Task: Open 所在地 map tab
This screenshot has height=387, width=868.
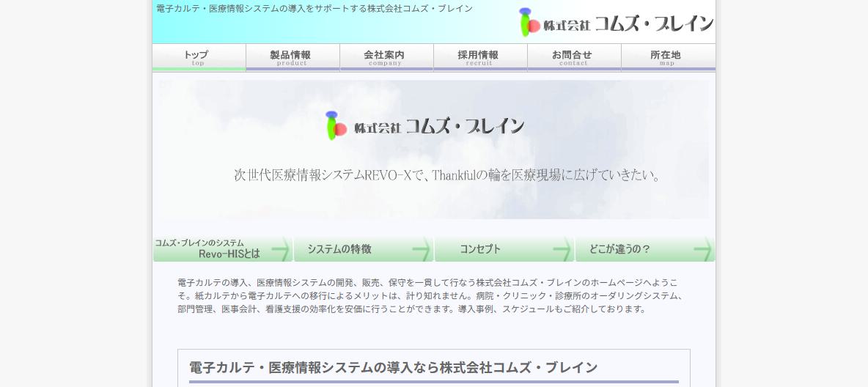Action: point(668,58)
